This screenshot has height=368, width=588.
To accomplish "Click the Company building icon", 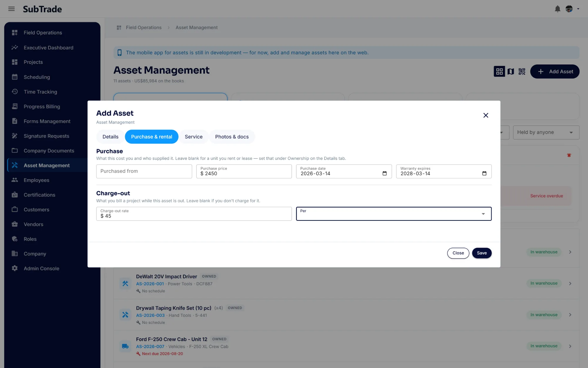I will coord(15,253).
